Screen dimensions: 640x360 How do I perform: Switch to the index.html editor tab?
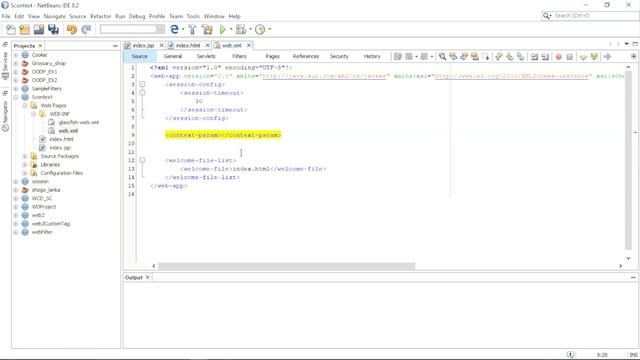click(188, 45)
